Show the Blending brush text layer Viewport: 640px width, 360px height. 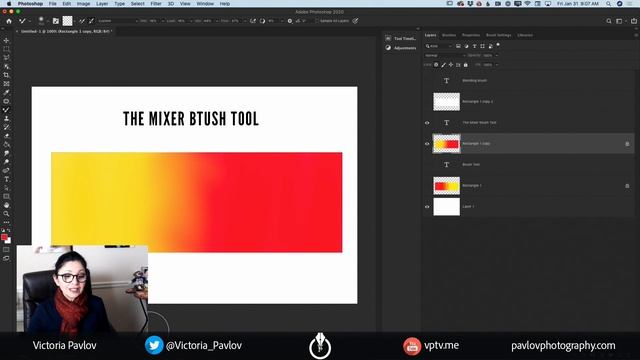click(427, 80)
